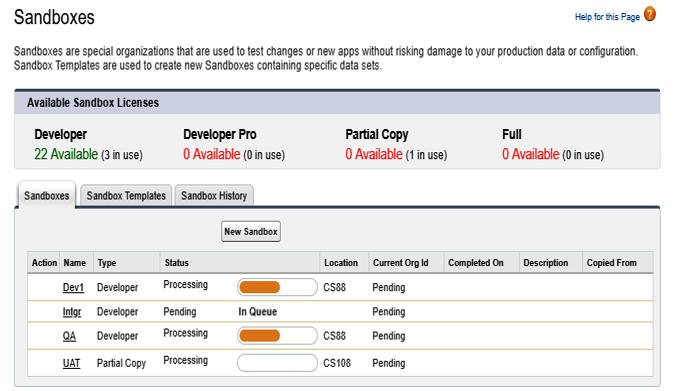Open the UAT sandbox link
The width and height of the screenshot is (676, 391).
coord(72,363)
